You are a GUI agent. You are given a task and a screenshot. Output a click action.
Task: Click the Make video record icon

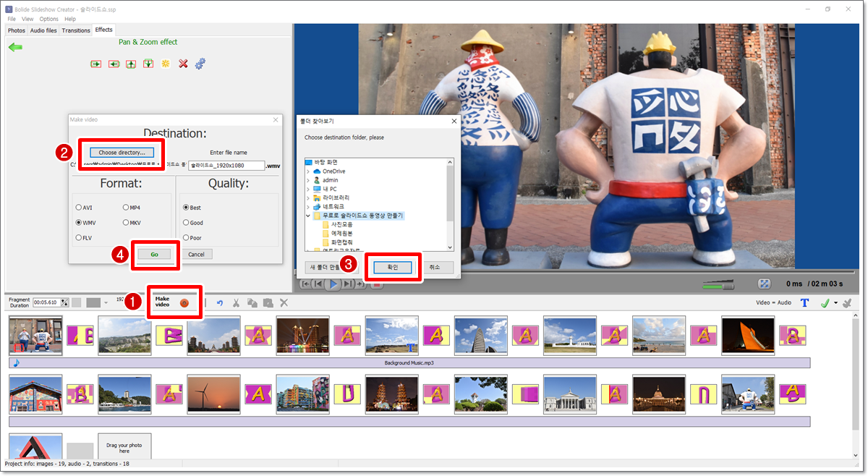pos(184,303)
